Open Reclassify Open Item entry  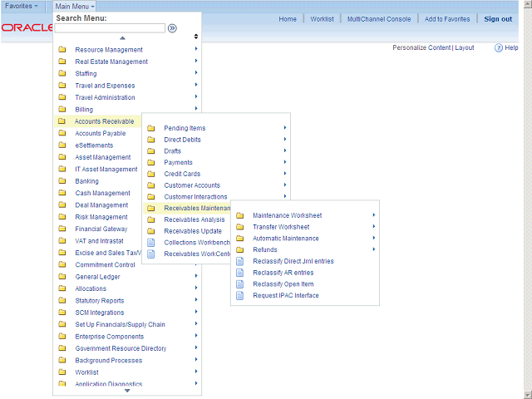click(283, 284)
